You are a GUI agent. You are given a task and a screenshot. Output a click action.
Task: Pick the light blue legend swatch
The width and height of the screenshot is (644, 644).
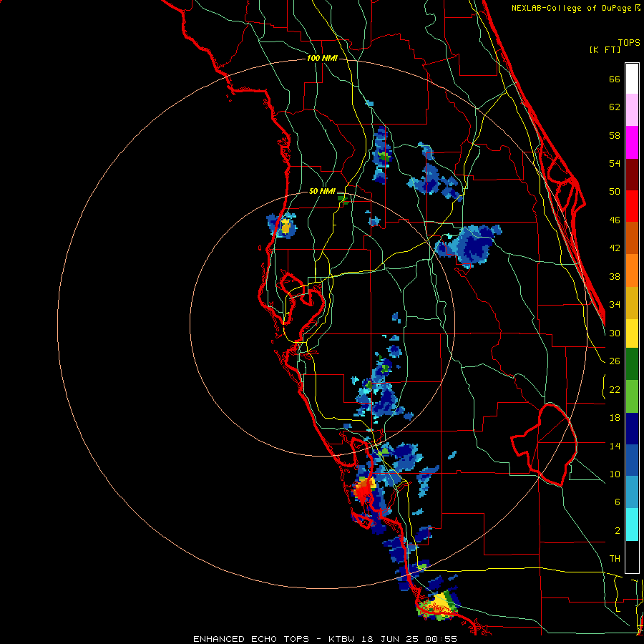632,492
